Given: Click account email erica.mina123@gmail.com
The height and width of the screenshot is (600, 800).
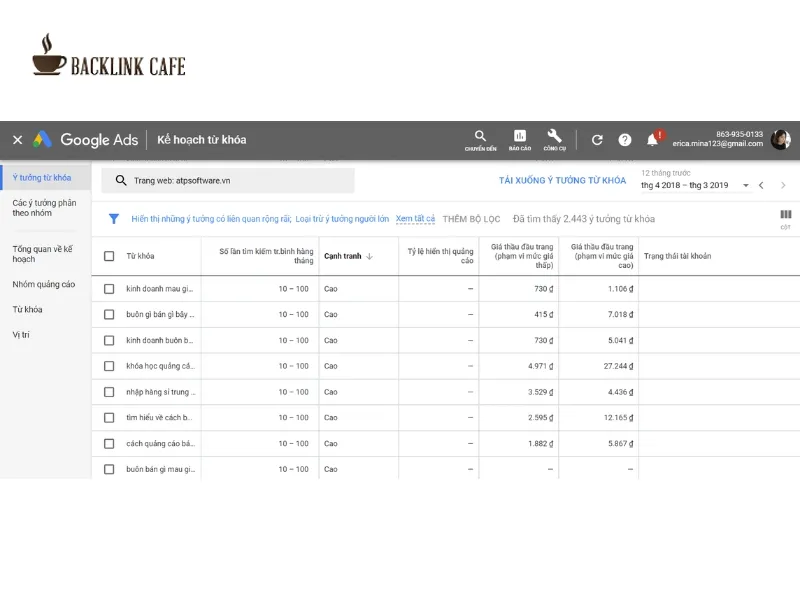Looking at the screenshot, I should pos(717,144).
